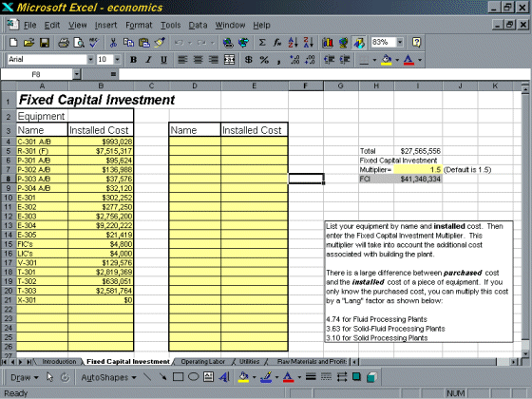Click Merge and Center icon
The image size is (532, 399).
click(229, 60)
